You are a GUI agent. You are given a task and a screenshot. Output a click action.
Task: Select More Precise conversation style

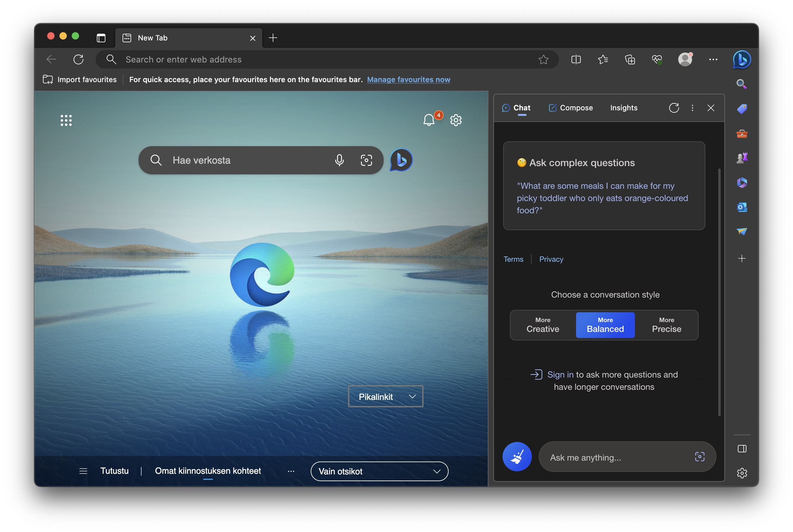666,325
